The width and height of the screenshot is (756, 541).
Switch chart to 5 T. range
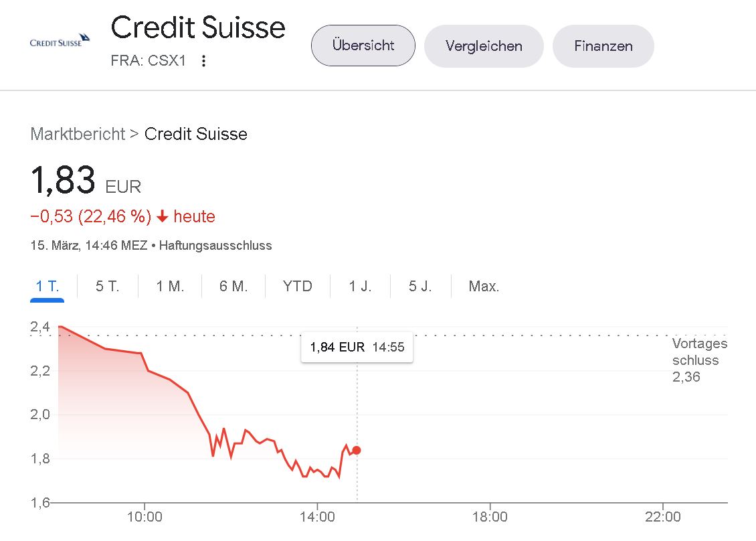(107, 286)
